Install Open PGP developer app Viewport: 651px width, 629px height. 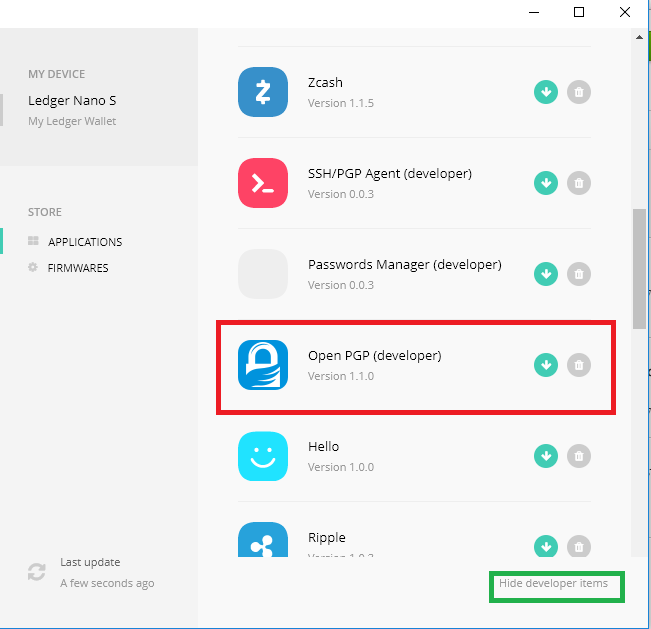[x=546, y=365]
